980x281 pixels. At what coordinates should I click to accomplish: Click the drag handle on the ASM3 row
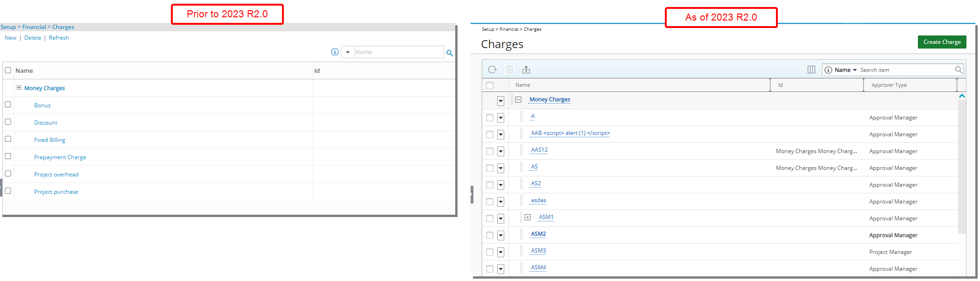pyautogui.click(x=521, y=251)
